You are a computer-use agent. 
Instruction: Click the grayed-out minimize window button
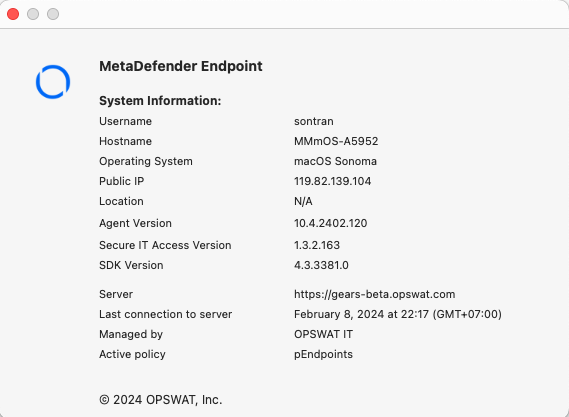tap(33, 14)
